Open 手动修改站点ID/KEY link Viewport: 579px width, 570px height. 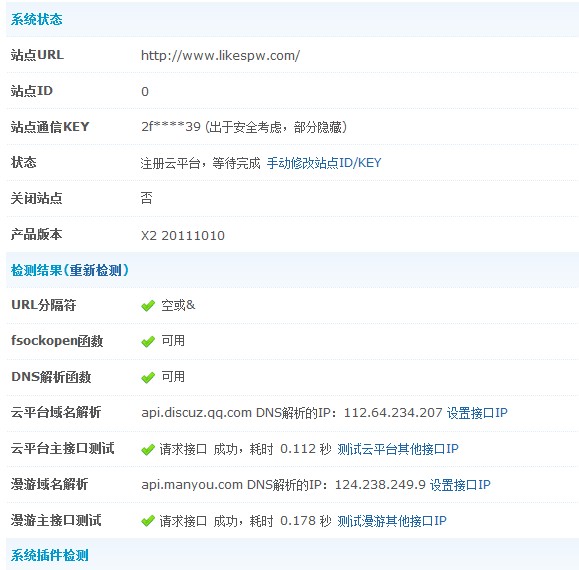(324, 163)
